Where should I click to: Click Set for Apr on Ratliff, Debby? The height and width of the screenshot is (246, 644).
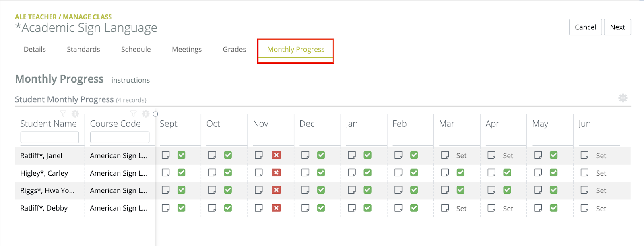pos(508,209)
